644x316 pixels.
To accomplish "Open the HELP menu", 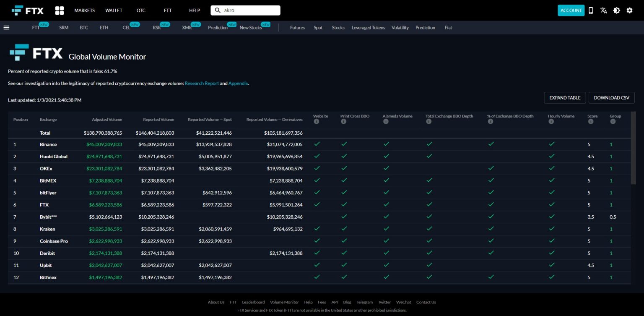I will [x=195, y=10].
